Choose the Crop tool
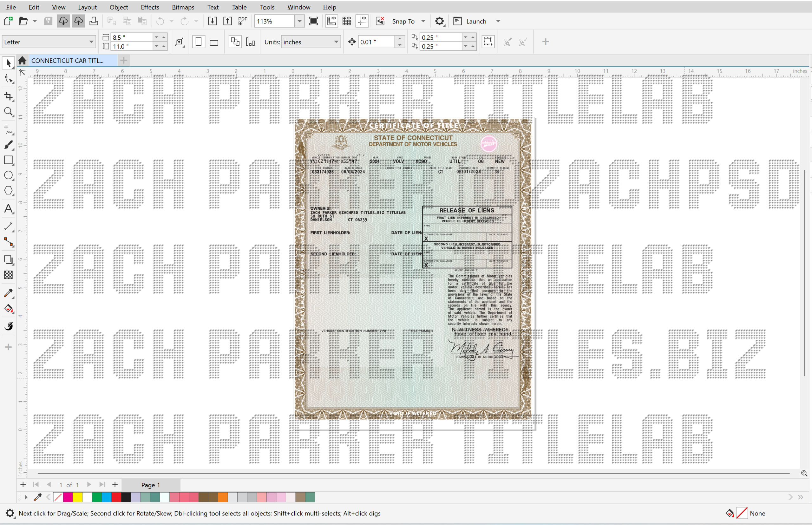Image resolution: width=812 pixels, height=525 pixels. [x=8, y=96]
